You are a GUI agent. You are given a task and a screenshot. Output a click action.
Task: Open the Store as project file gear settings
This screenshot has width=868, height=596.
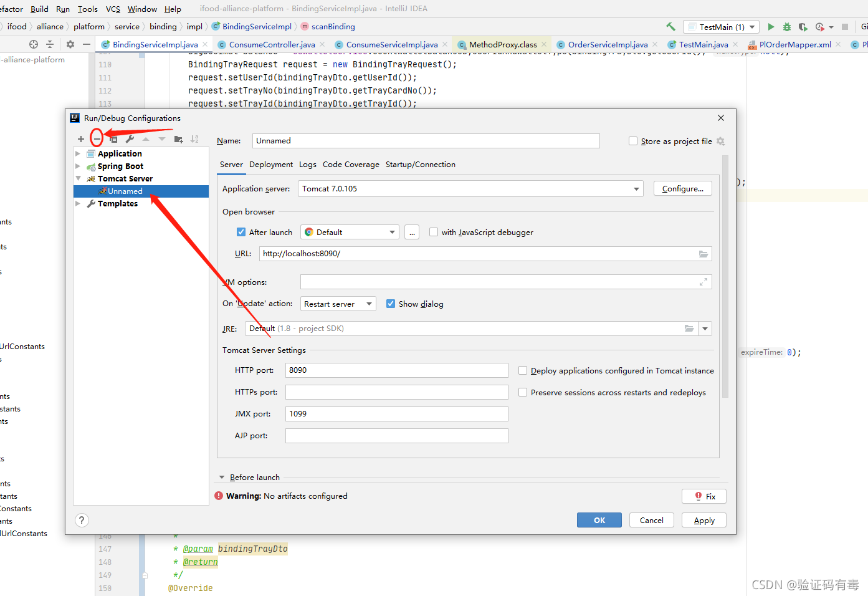(x=720, y=142)
